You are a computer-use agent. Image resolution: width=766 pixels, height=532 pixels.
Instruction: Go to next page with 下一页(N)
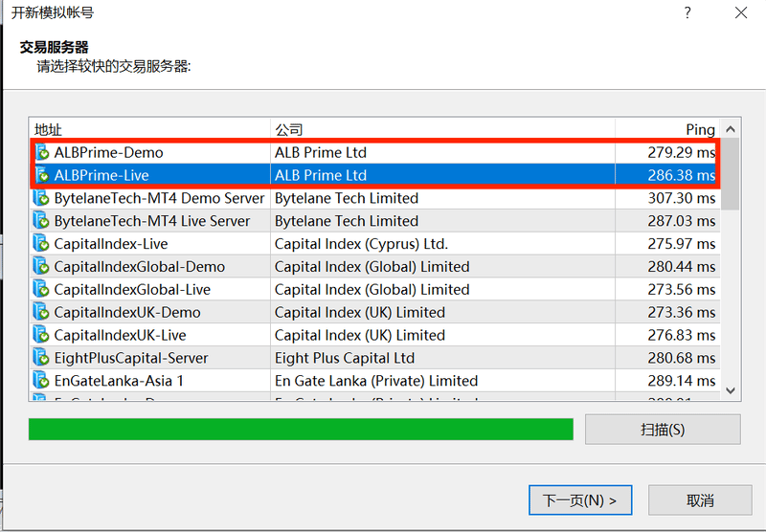[580, 500]
